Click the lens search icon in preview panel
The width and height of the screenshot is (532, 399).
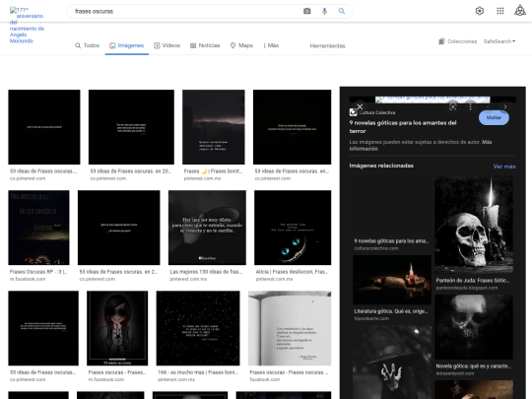click(452, 106)
